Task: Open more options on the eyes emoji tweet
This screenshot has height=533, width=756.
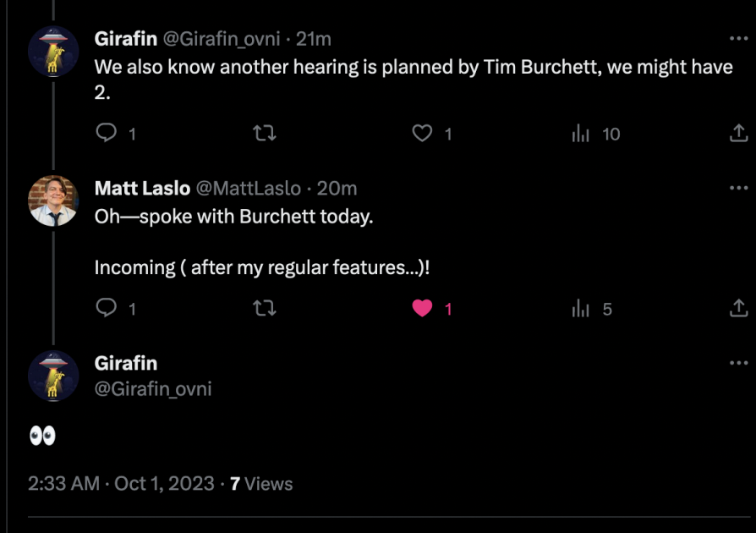Action: pyautogui.click(x=738, y=363)
